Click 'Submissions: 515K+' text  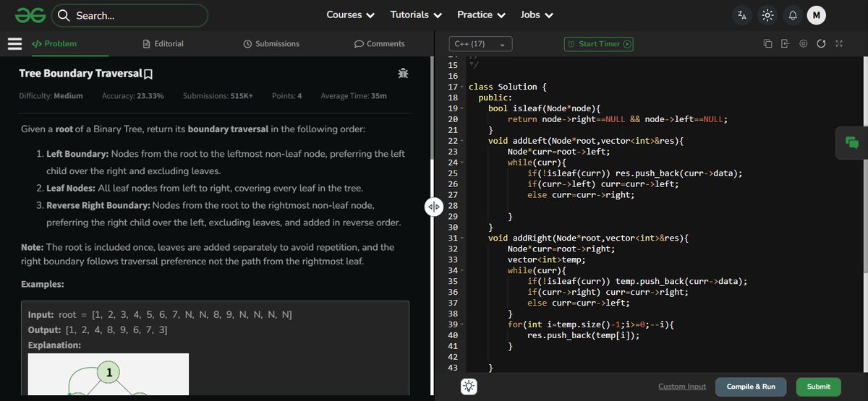(x=218, y=95)
